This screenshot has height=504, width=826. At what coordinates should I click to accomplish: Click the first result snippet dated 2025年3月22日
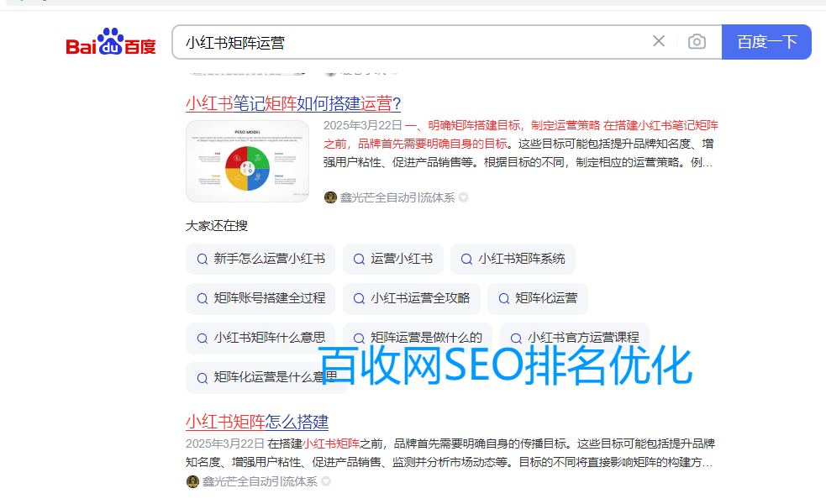(x=520, y=144)
